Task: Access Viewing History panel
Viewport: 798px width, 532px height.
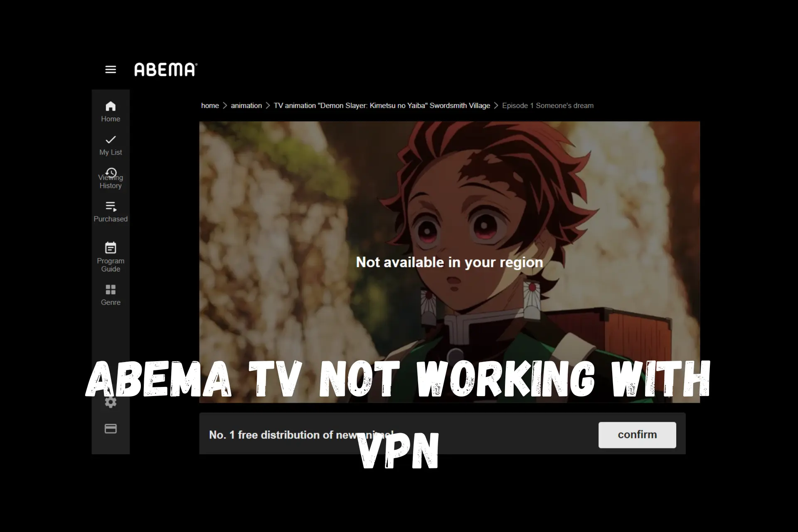Action: point(111,177)
